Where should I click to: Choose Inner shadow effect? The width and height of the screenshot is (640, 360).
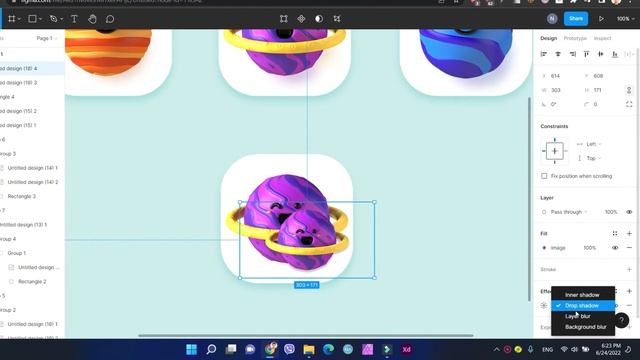pyautogui.click(x=582, y=295)
